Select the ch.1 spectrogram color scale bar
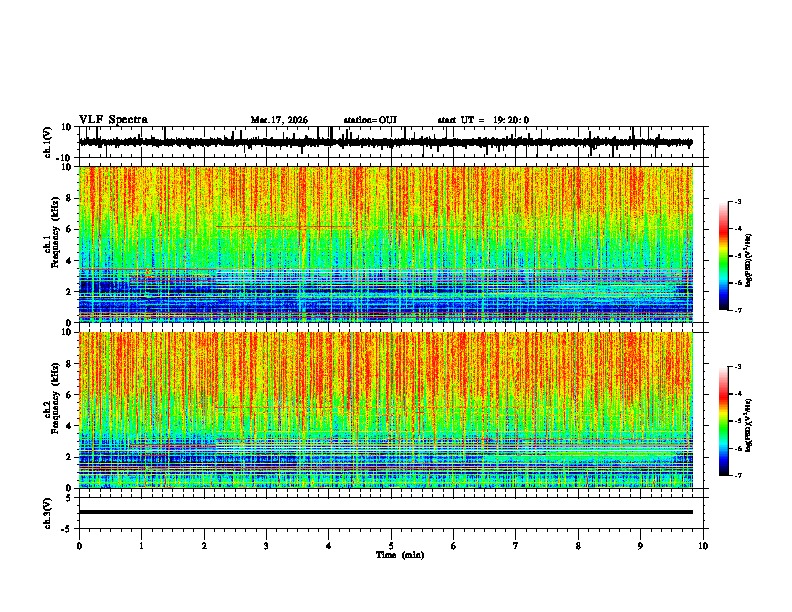The height and width of the screenshot is (612, 792). click(x=724, y=256)
